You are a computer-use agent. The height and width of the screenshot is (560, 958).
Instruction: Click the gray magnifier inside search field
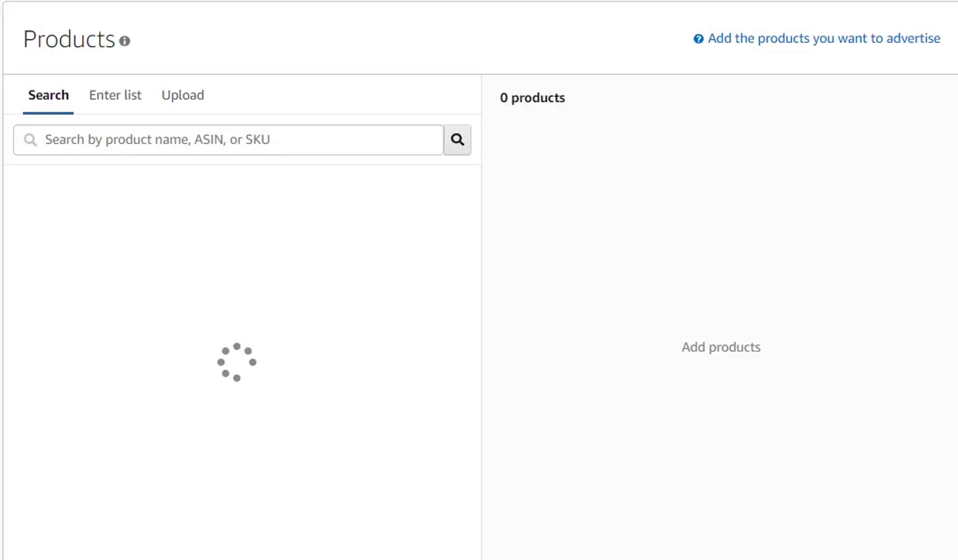coord(30,140)
